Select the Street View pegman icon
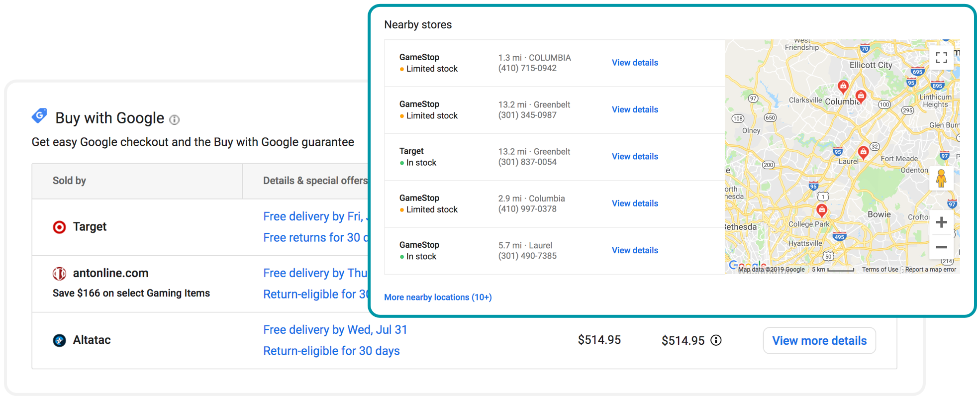The image size is (980, 398). [941, 179]
